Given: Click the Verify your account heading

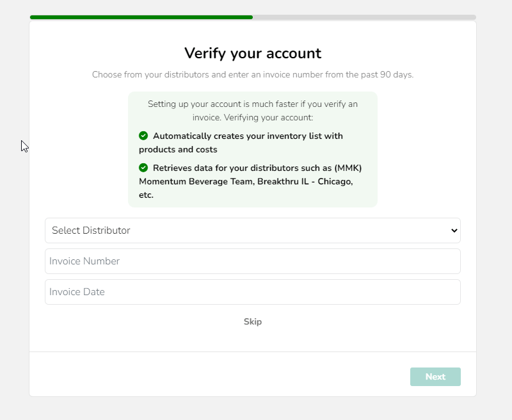Looking at the screenshot, I should point(253,54).
